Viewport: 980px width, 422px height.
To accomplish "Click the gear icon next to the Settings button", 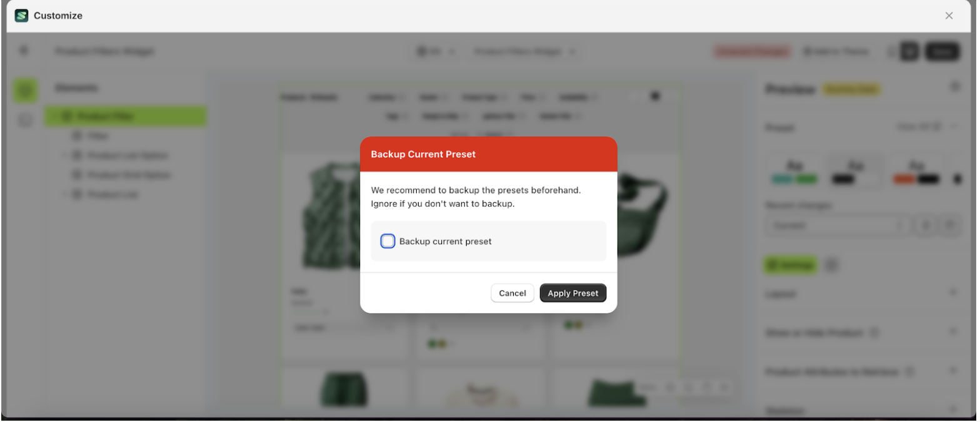I will coord(831,265).
